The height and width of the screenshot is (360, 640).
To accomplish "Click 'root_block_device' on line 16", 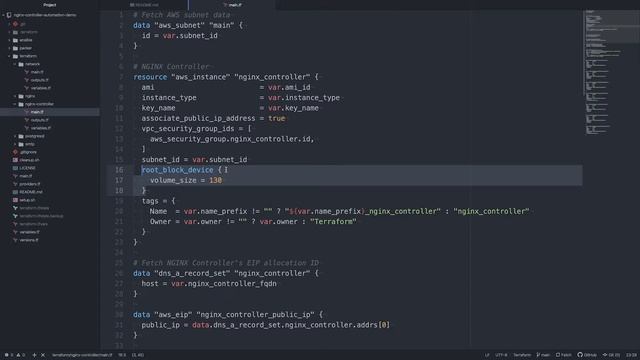I will [x=177, y=170].
